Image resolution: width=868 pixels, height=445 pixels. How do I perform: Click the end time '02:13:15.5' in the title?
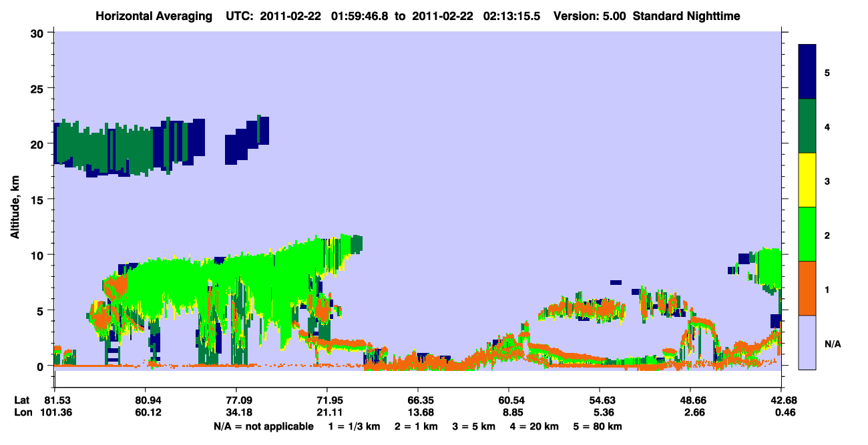pos(513,15)
